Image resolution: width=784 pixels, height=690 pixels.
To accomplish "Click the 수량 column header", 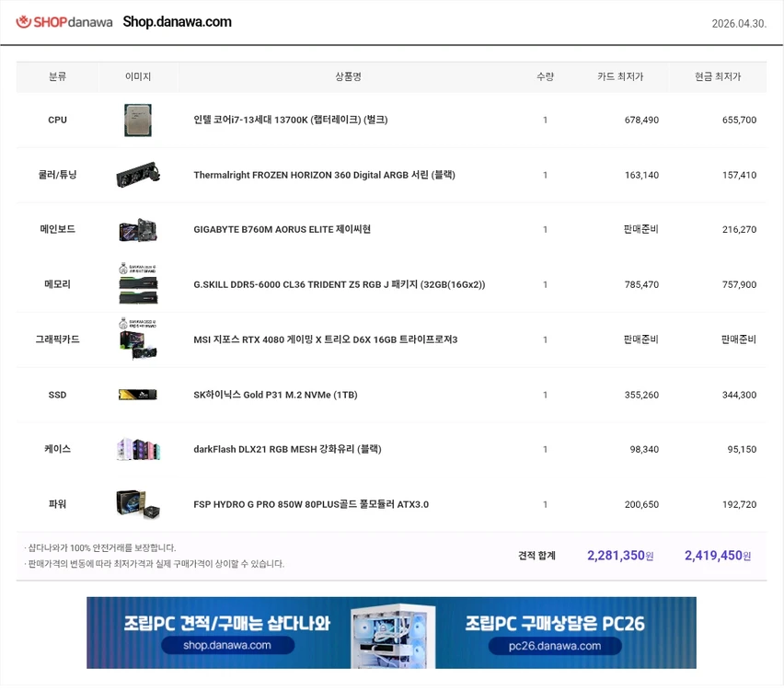I will pos(545,76).
